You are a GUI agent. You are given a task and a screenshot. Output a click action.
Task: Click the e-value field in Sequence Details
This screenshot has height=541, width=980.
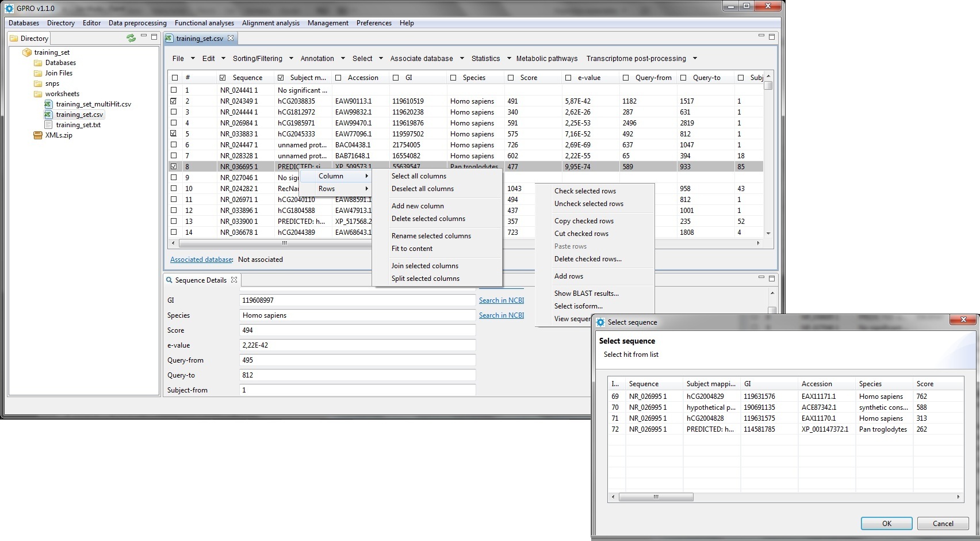(x=357, y=345)
